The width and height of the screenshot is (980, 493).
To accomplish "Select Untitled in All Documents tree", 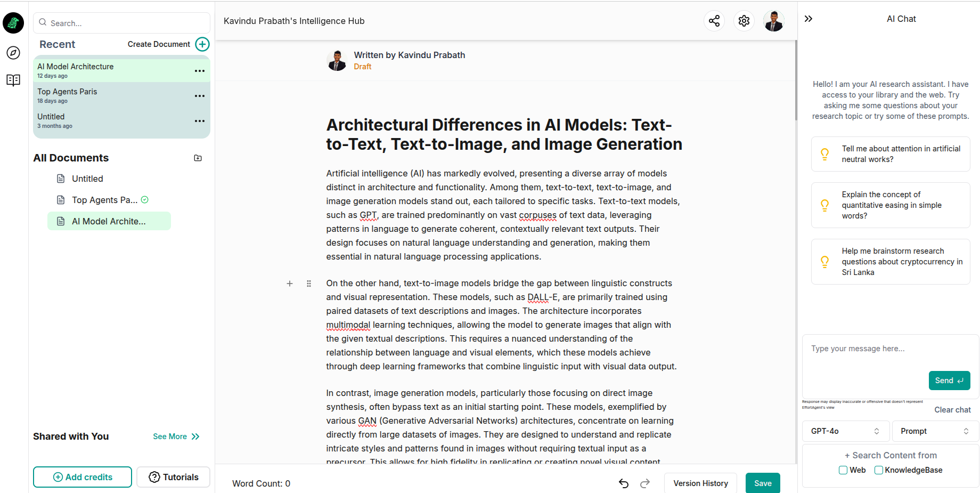I will point(87,179).
